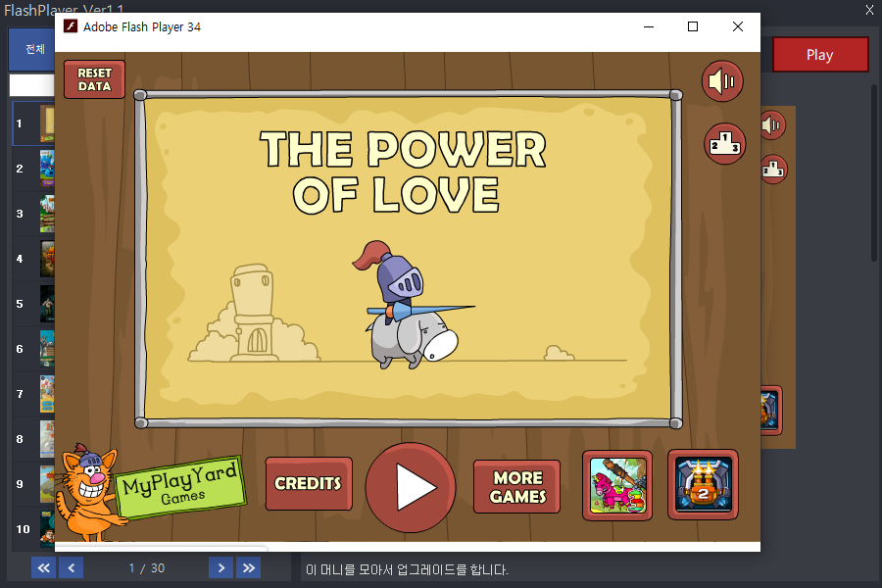Select game number 3 in the list
Screen dimensions: 882x588
pyautogui.click(x=33, y=214)
